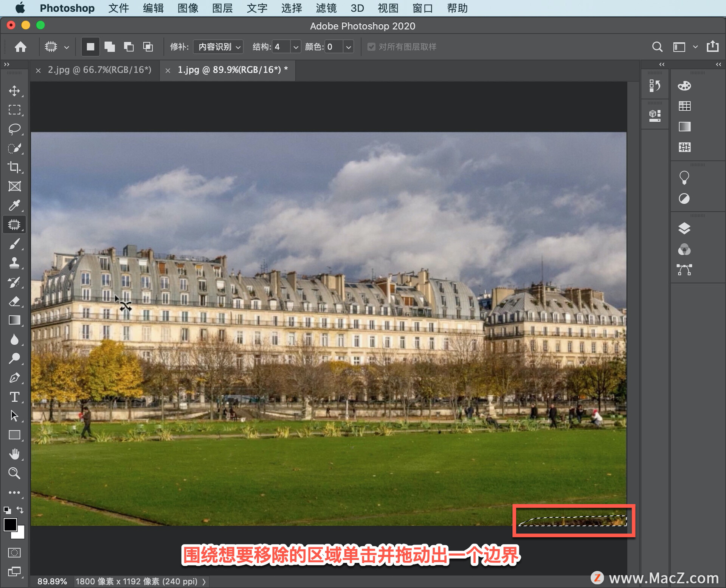Select the Dodge tool
Screen dimensions: 726x588
coord(14,358)
